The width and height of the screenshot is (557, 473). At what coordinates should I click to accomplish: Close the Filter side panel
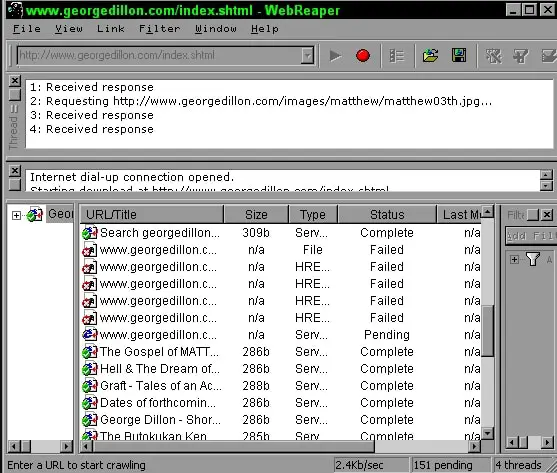(x=547, y=215)
